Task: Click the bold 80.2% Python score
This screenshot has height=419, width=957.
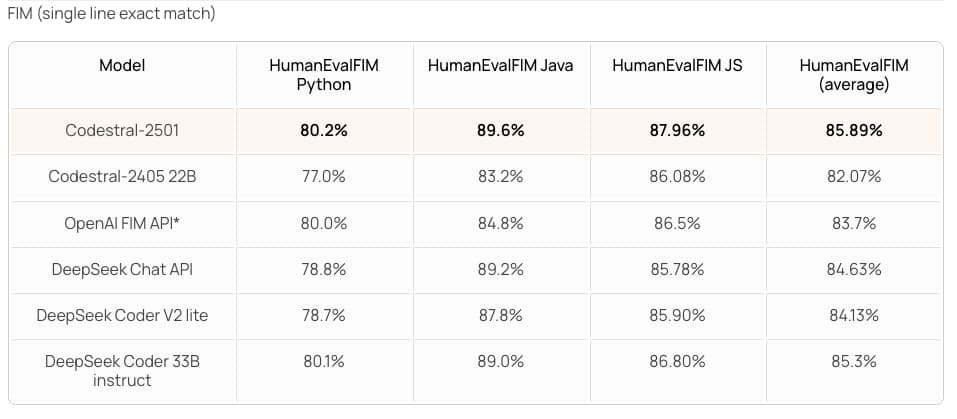Action: 324,130
